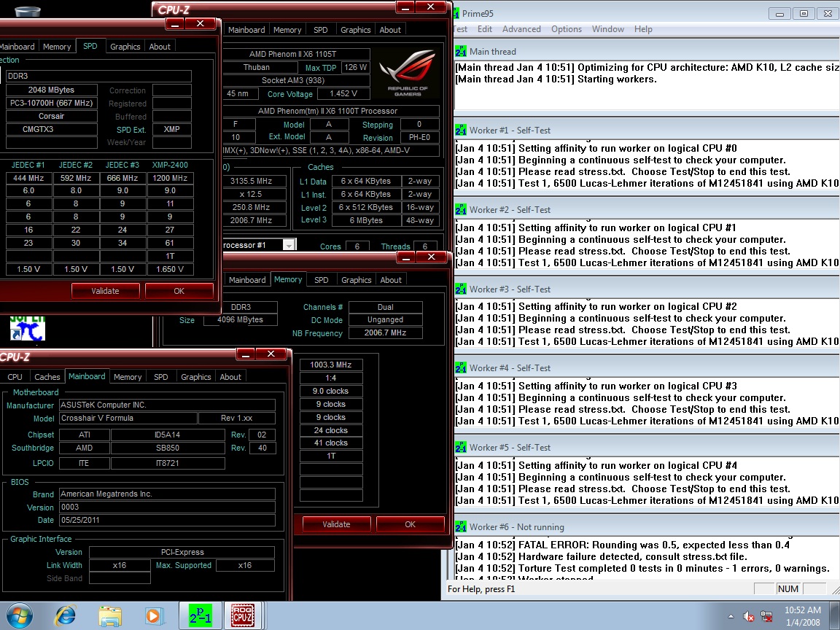Click the volume speaker icon in system tray
The image size is (840, 630).
[x=748, y=617]
